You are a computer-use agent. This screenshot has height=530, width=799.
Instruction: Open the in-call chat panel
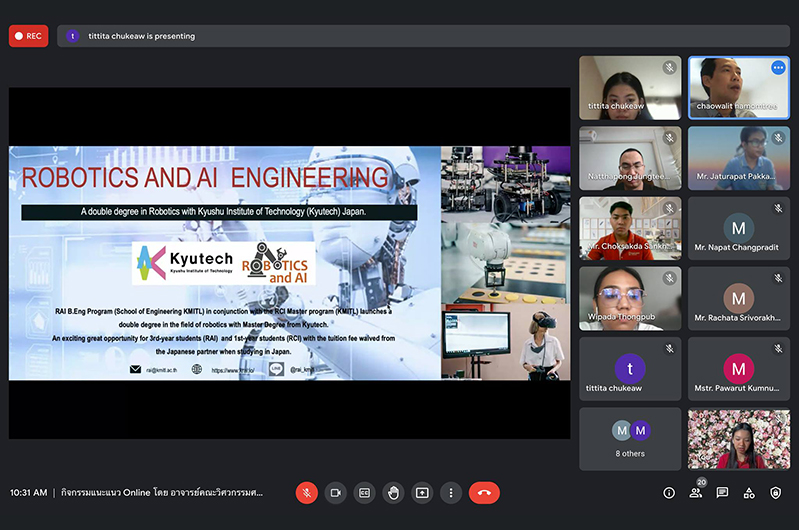pos(722,493)
